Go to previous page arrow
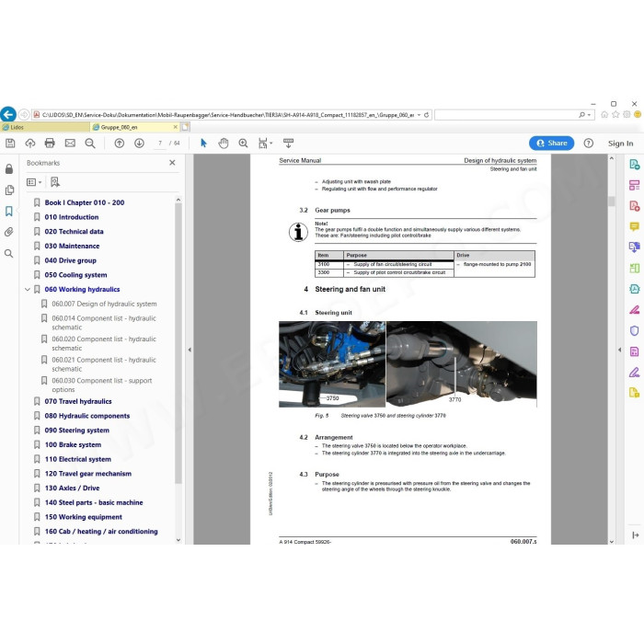This screenshot has height=644, width=644. pos(119,143)
